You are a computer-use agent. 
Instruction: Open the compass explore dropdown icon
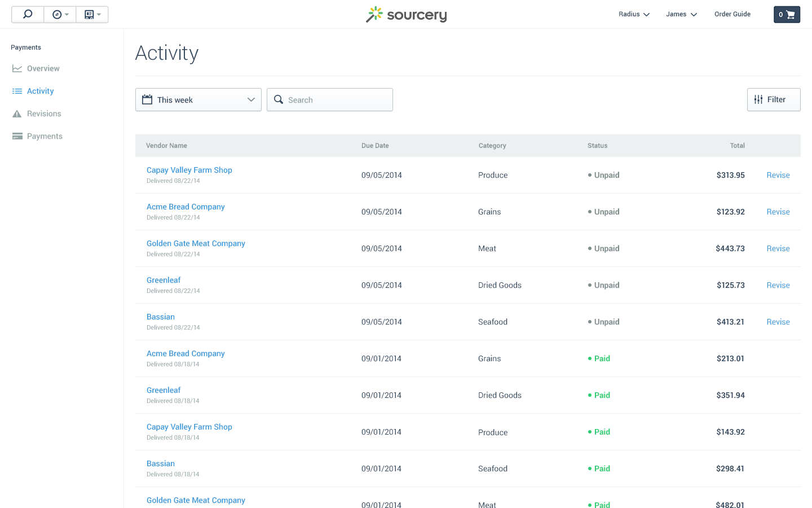(x=60, y=14)
